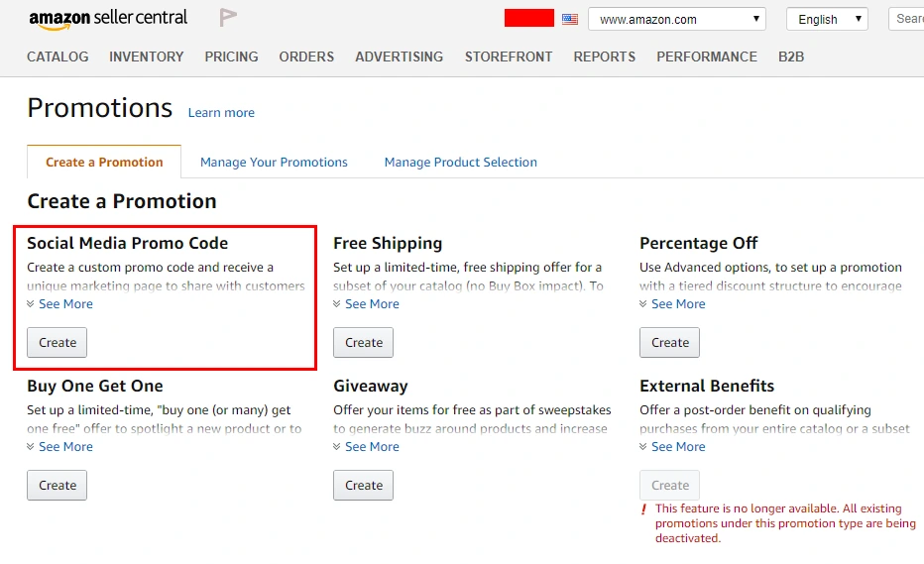Click the Buy One Get One heading
Screen dimensions: 924x564
[95, 386]
